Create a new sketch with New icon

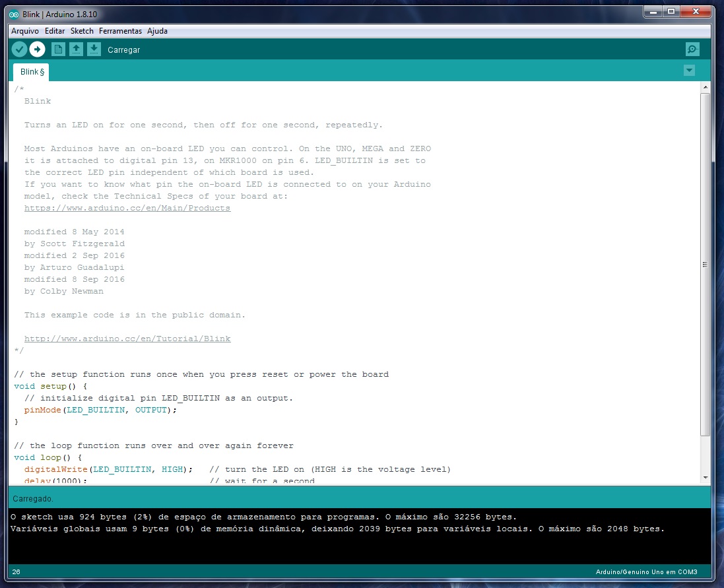pos(58,49)
